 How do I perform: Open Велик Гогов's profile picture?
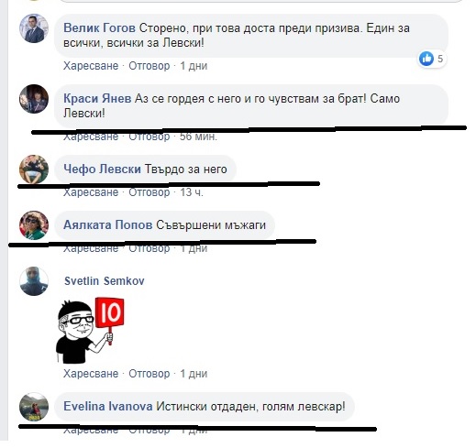coord(34,28)
